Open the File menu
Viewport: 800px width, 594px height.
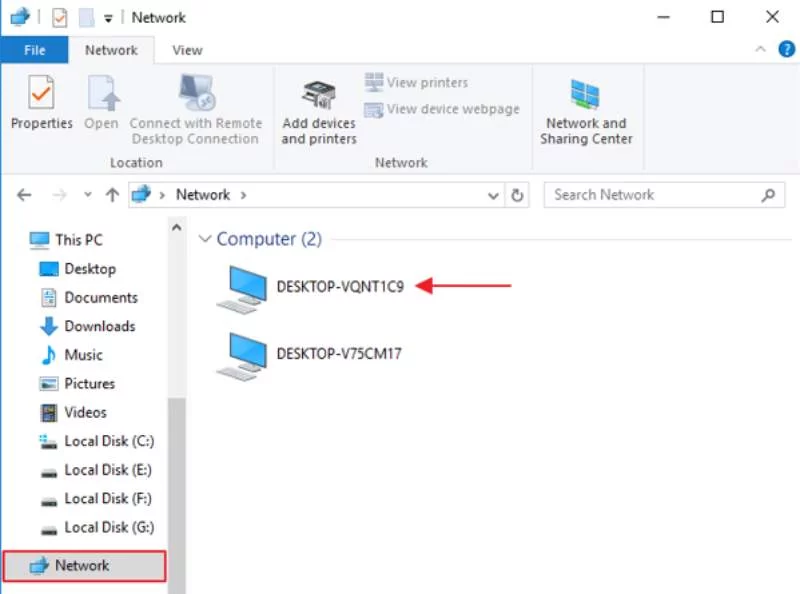click(x=34, y=50)
